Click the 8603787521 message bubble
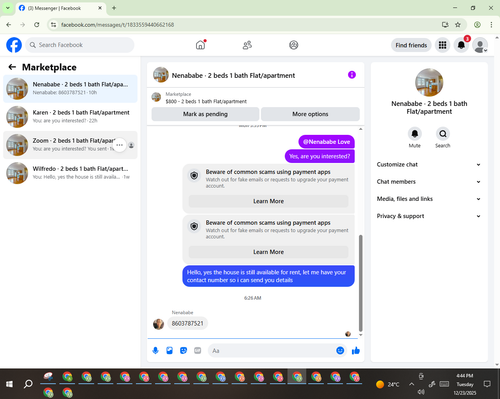 pos(187,323)
